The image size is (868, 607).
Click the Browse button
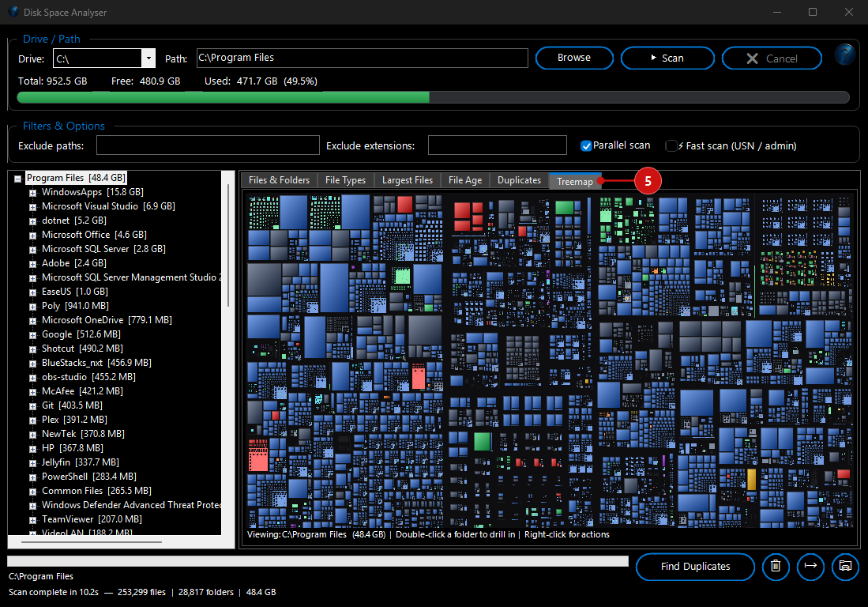(x=574, y=58)
